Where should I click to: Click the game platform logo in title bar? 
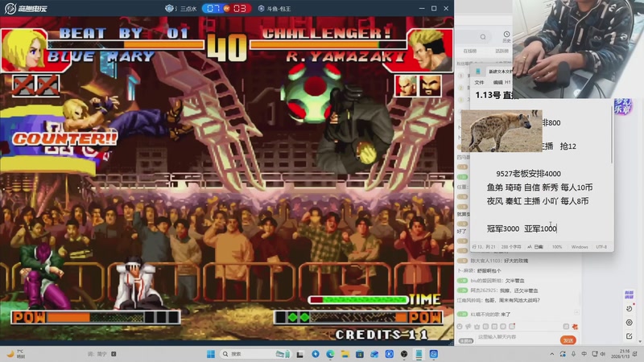pyautogui.click(x=26, y=8)
